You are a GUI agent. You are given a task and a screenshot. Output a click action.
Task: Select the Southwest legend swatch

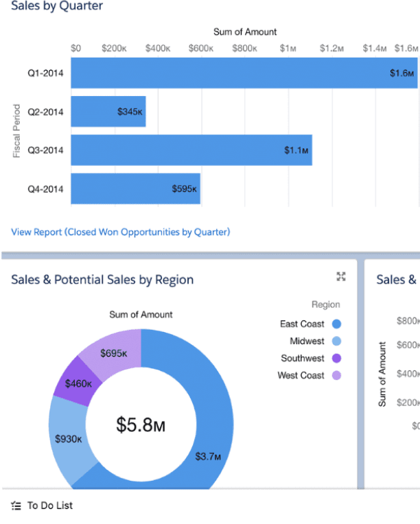point(336,358)
